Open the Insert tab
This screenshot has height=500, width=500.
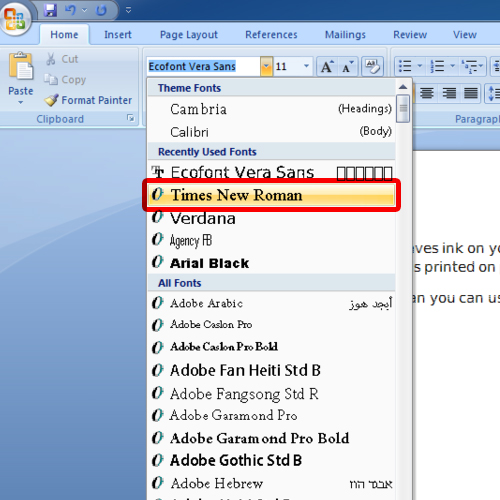[118, 34]
